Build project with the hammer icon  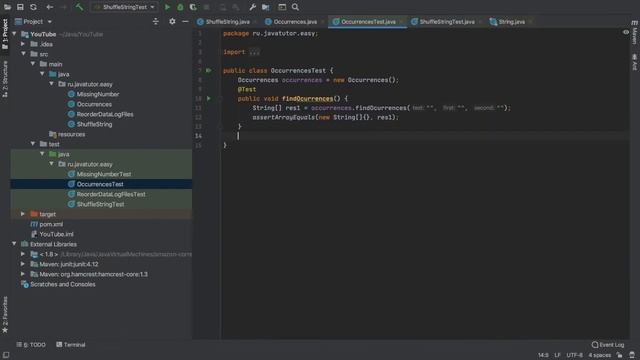pos(79,7)
